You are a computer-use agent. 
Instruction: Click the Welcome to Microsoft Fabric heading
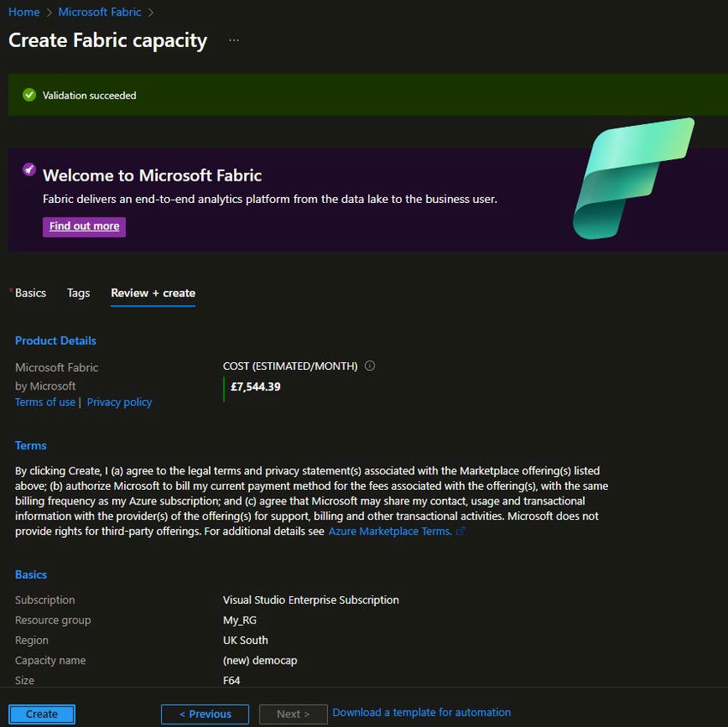coord(152,176)
